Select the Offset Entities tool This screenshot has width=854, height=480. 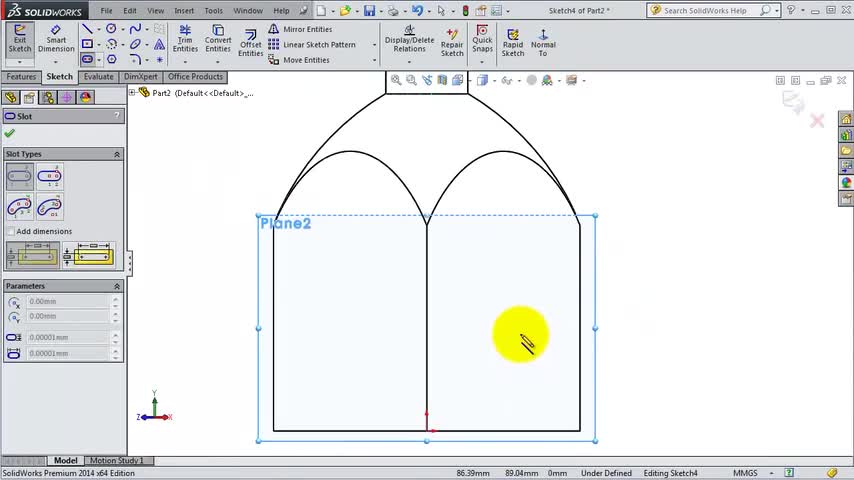pyautogui.click(x=250, y=40)
